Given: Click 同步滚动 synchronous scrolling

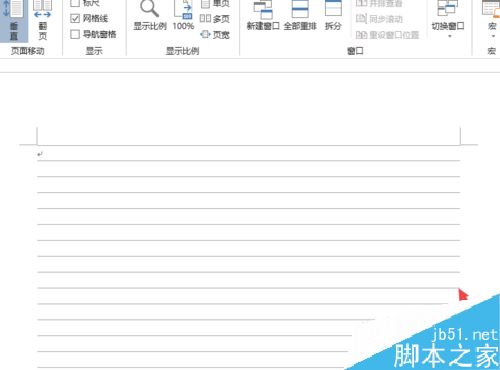Looking at the screenshot, I should pyautogui.click(x=379, y=19).
